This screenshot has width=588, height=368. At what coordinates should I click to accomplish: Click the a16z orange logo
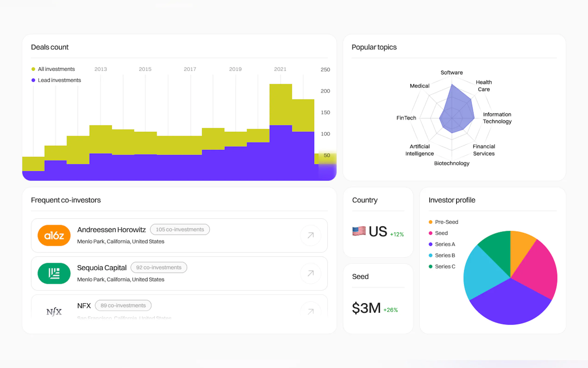click(54, 235)
